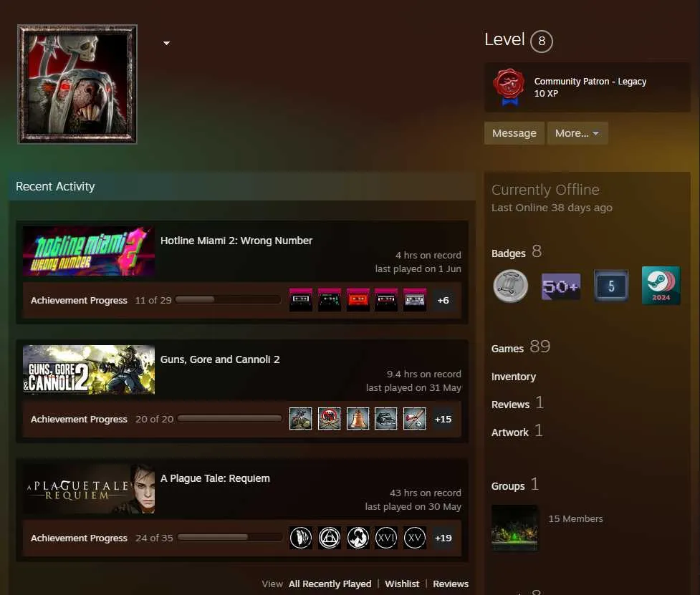Click the green cassette Hotline Miami achievement

[330, 300]
